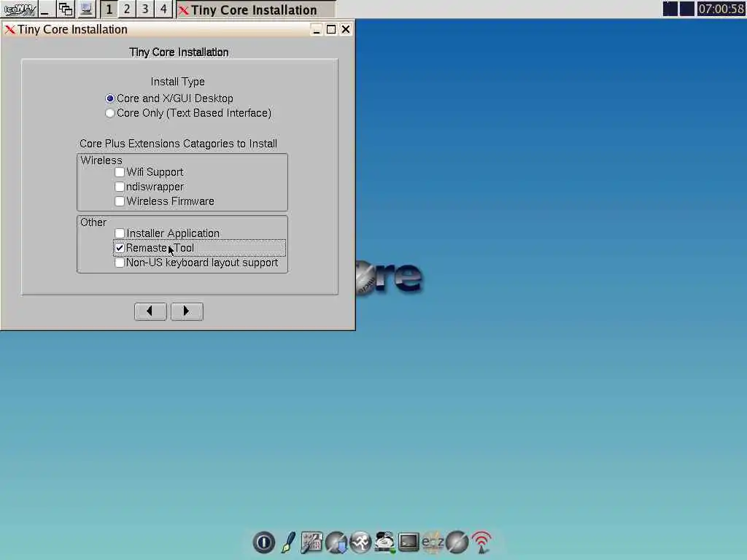
Task: Open the red Wifi antenna dock icon
Action: pyautogui.click(x=481, y=542)
